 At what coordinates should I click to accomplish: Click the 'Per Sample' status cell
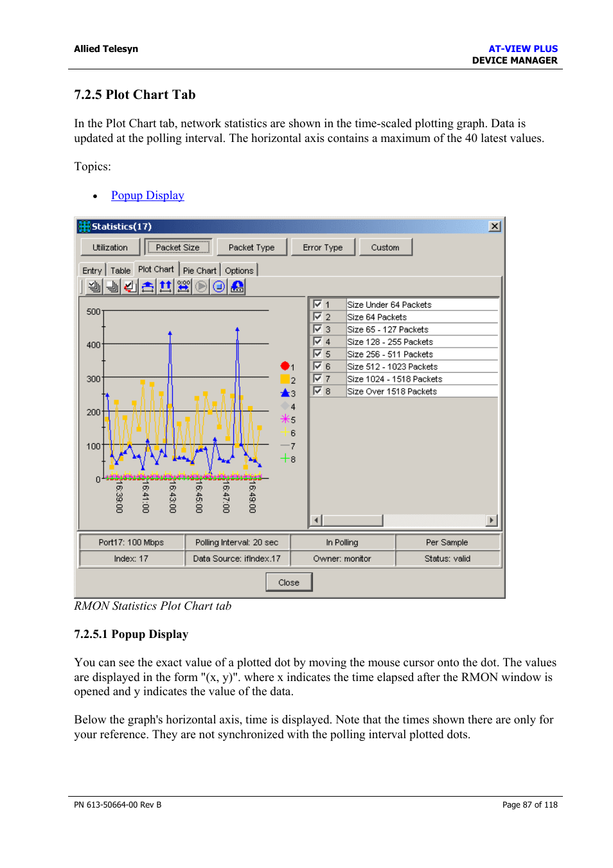pyautogui.click(x=447, y=542)
